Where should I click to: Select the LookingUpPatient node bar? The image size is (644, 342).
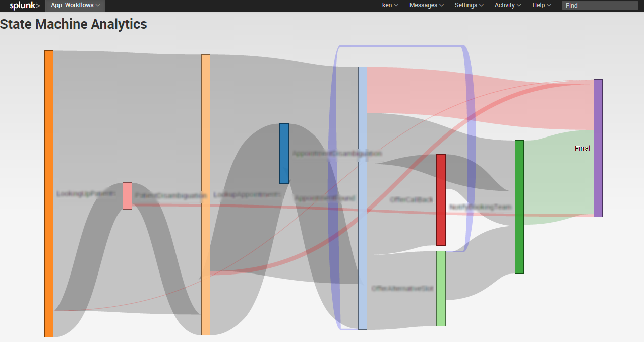(48, 194)
